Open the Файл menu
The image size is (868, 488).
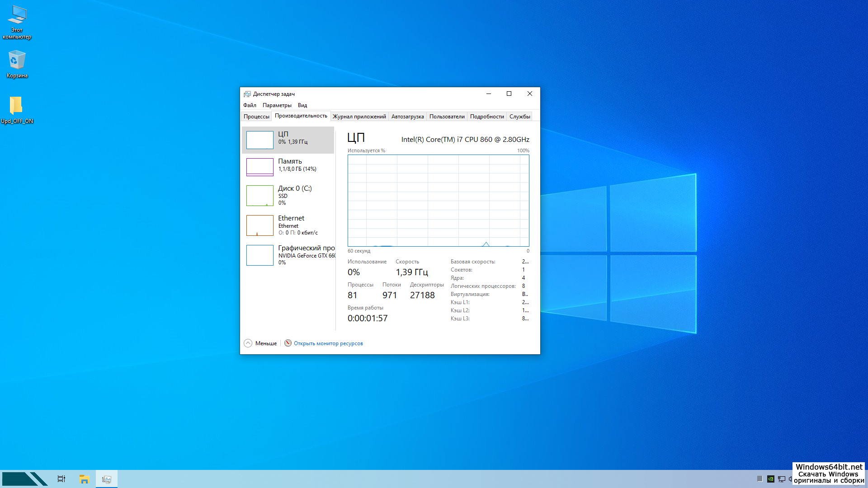(x=250, y=105)
